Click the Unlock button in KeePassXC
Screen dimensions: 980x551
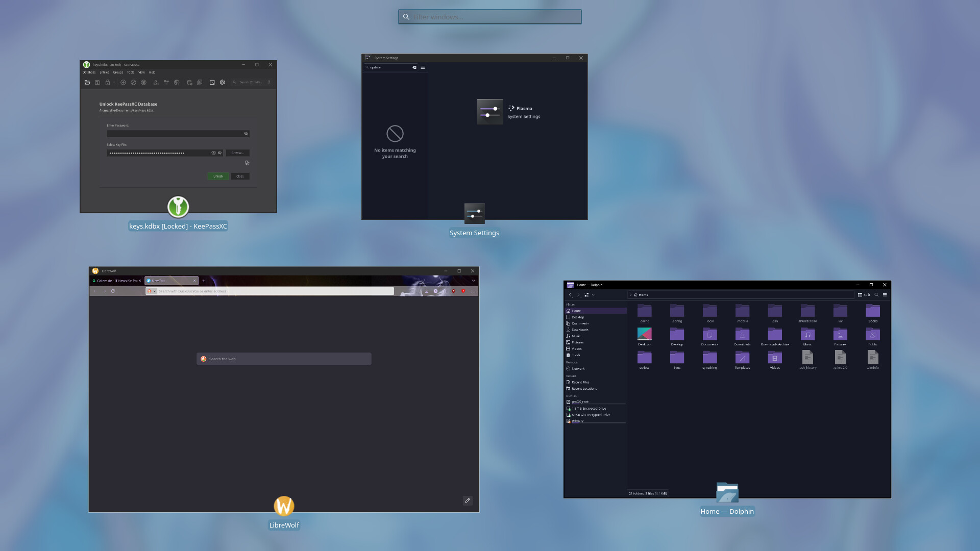coord(218,176)
